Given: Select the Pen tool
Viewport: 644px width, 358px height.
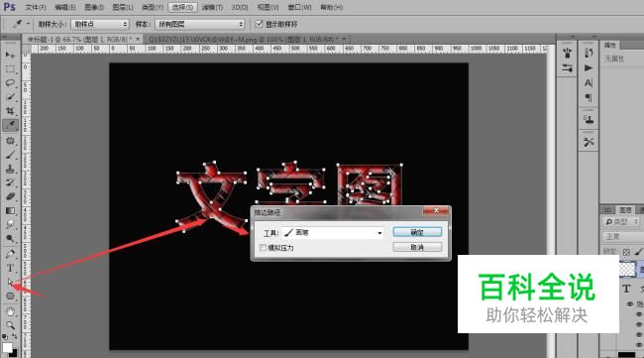Looking at the screenshot, I should pos(10,255).
